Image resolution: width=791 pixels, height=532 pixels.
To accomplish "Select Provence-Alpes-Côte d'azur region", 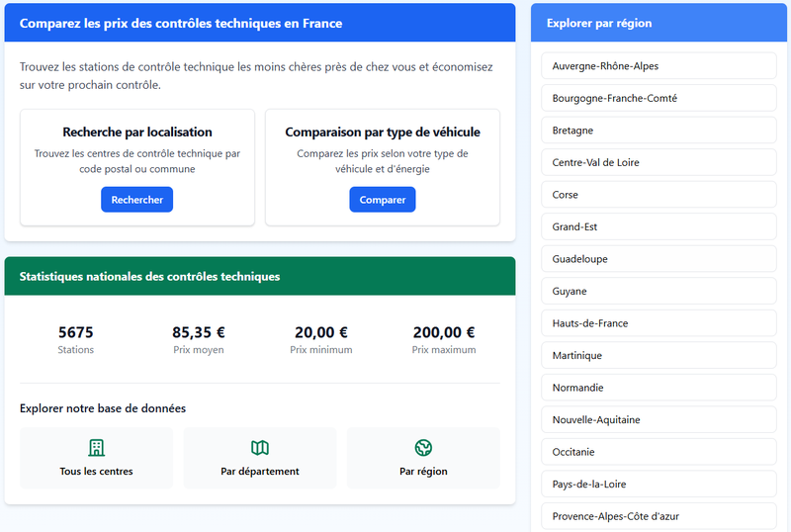I will tap(659, 516).
